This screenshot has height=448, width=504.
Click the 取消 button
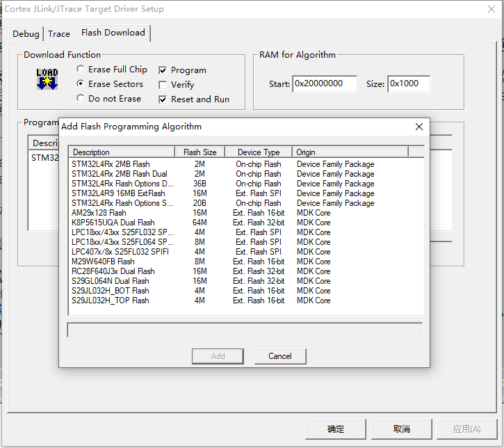(x=402, y=429)
